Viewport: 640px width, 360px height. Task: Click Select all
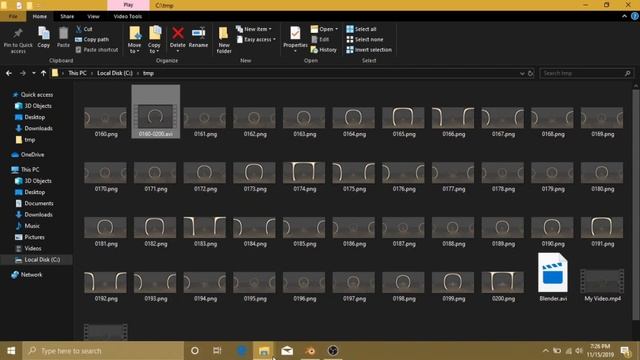361,29
